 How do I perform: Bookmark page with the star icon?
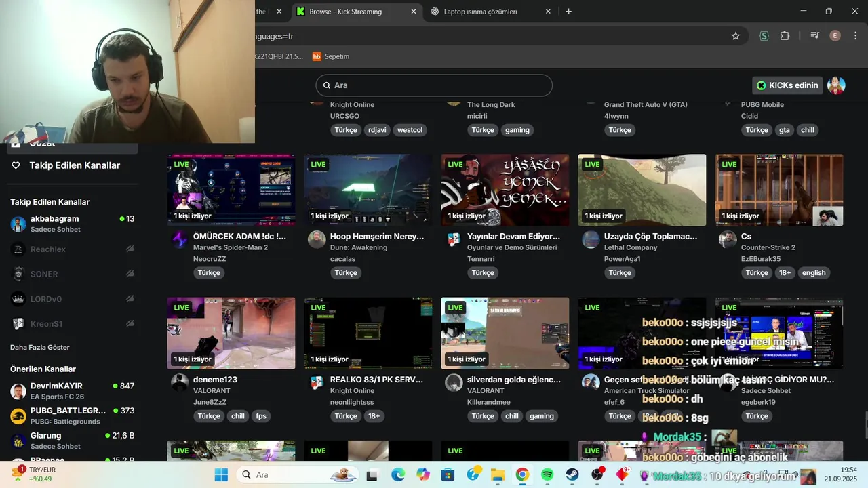tap(736, 36)
